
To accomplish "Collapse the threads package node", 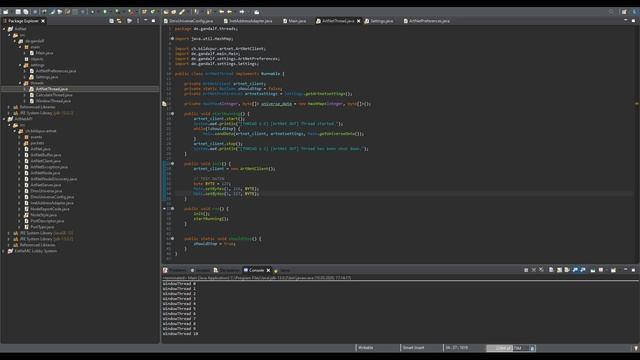I will [x=20, y=83].
